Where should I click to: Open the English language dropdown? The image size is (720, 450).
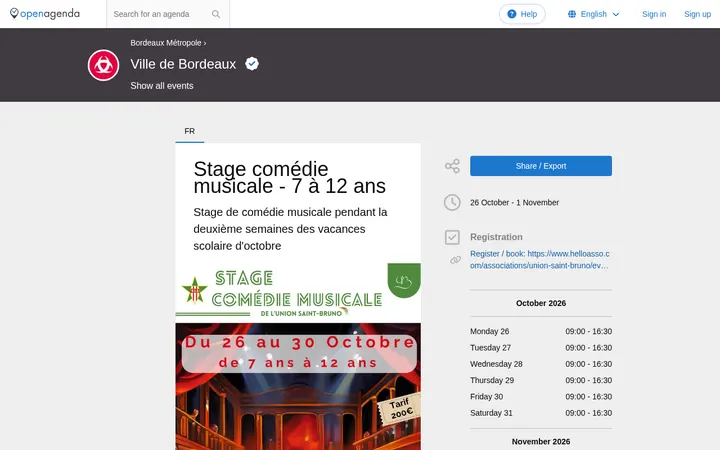coord(594,14)
